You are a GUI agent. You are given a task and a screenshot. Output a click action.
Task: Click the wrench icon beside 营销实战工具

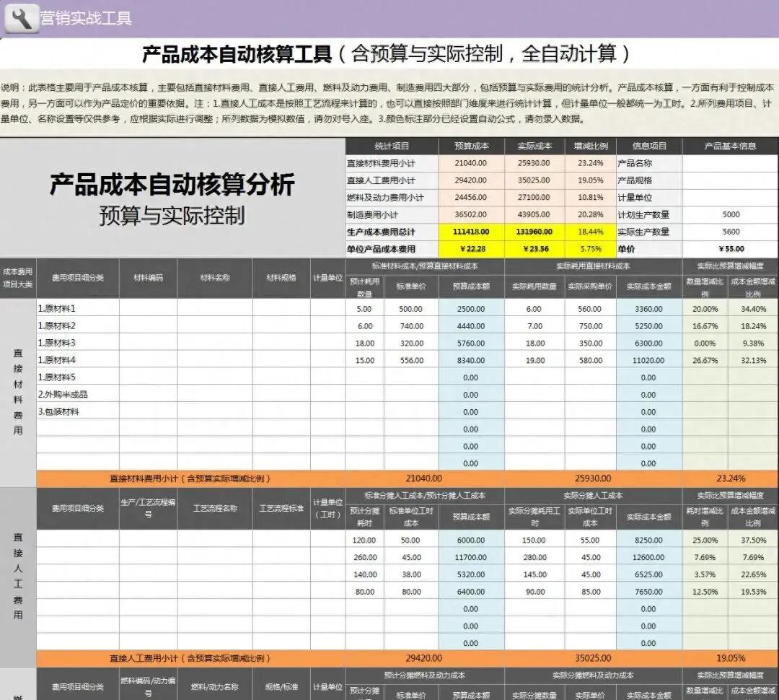22,18
